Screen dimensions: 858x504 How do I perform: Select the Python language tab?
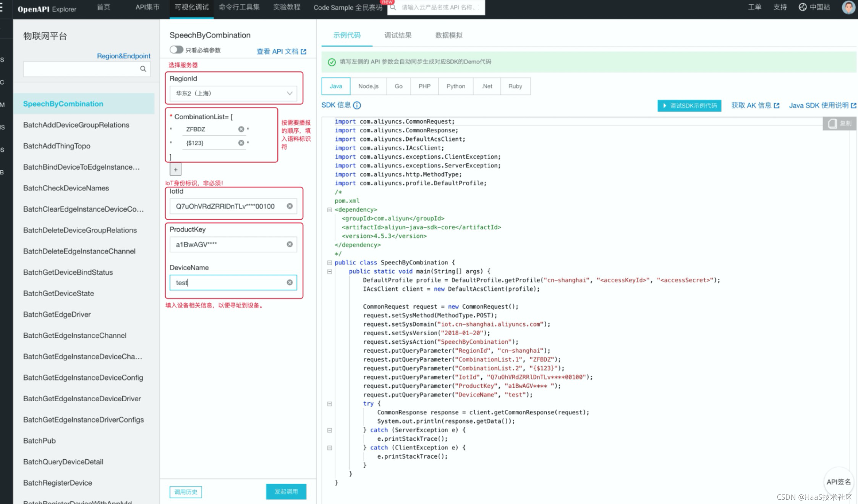pyautogui.click(x=456, y=86)
